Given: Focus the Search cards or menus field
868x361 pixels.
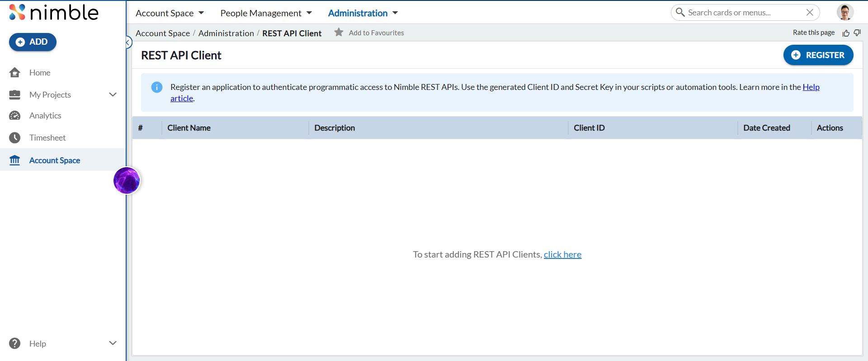Looking at the screenshot, I should (745, 13).
